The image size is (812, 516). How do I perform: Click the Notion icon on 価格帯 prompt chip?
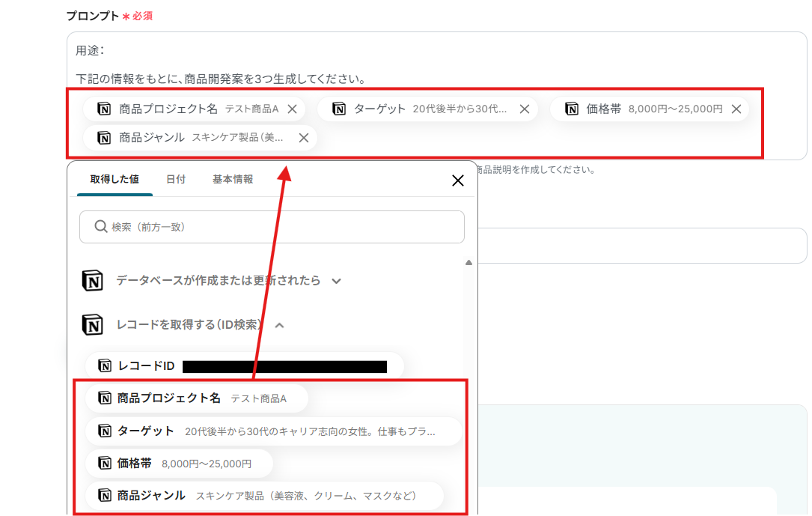point(572,109)
